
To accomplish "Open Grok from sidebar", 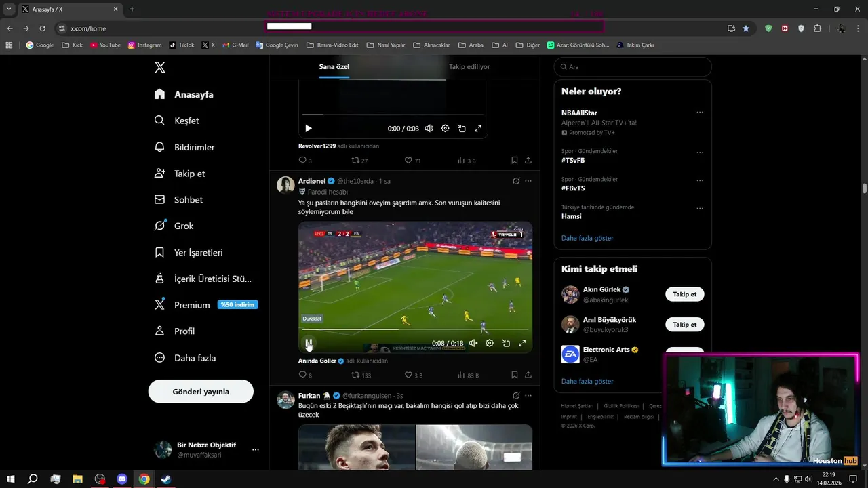I will (174, 226).
